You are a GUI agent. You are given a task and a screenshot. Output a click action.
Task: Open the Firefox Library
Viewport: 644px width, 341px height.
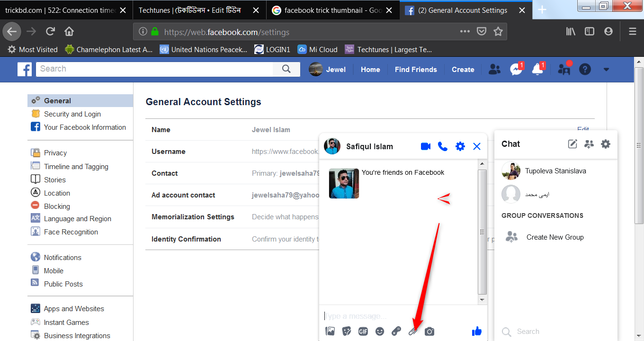[x=571, y=32]
